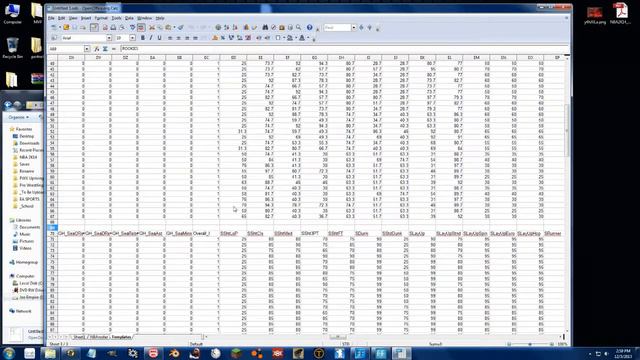The image size is (640, 360).
Task: Toggle Underline formatting
Action: click(160, 38)
